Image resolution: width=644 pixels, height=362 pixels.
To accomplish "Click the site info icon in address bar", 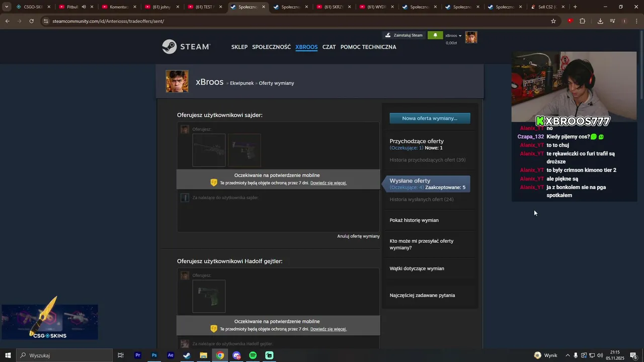I will 46,21.
